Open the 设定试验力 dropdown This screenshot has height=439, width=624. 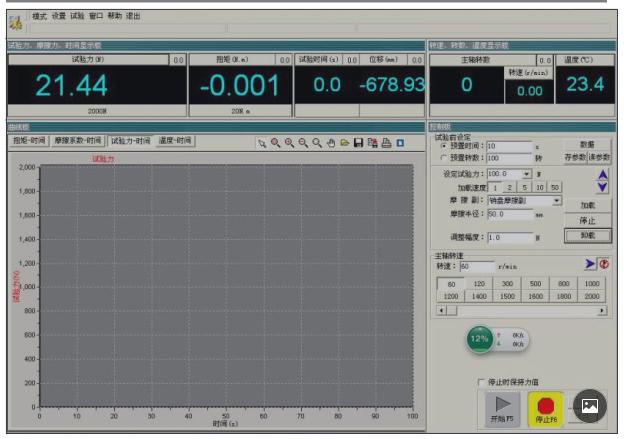click(x=526, y=174)
